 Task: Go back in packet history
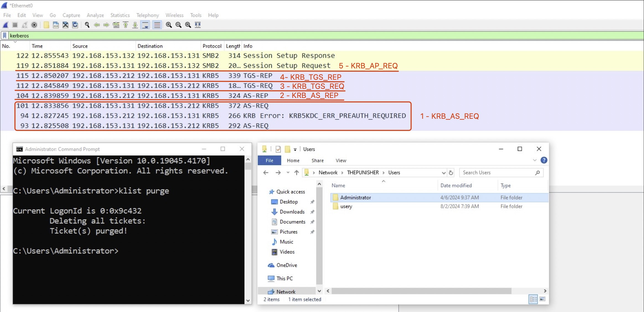tap(97, 25)
